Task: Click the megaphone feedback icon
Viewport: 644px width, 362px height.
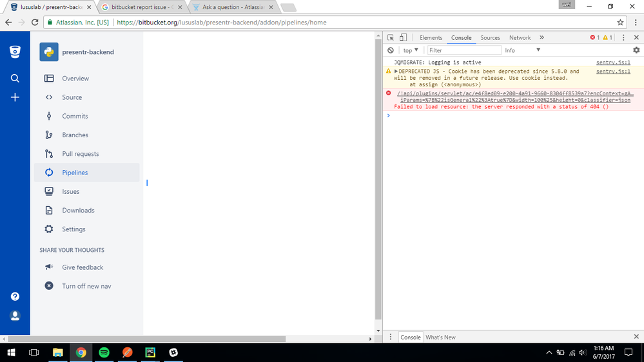Action: pos(49,267)
